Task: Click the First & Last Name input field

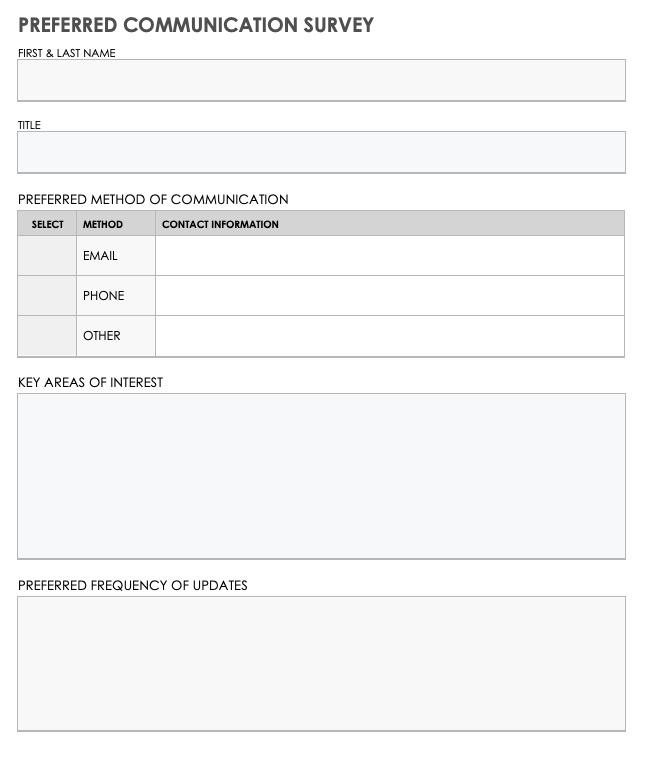Action: click(x=321, y=80)
